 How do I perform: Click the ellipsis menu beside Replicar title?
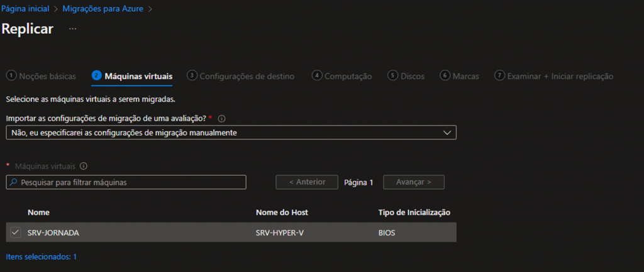73,29
